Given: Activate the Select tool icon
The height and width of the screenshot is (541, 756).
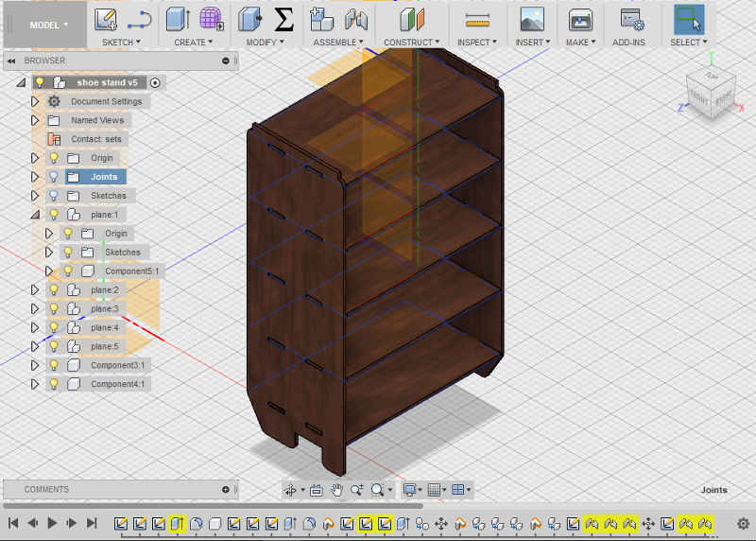Looking at the screenshot, I should tap(689, 20).
